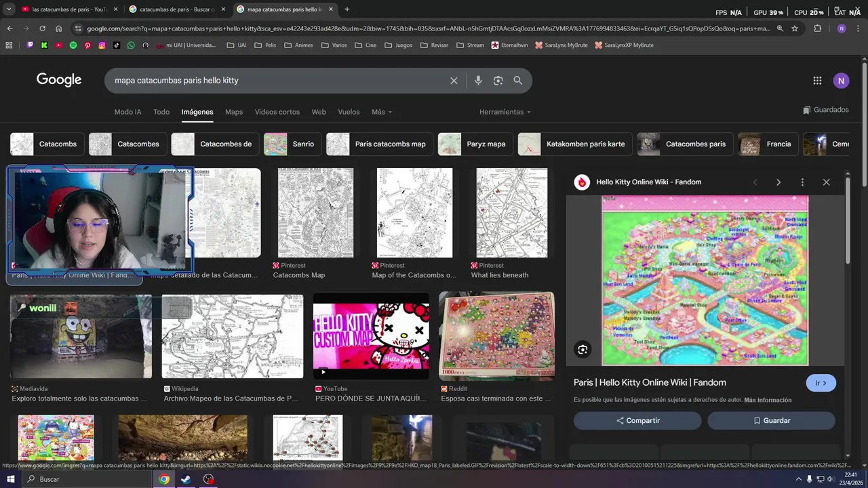
Task: Search by image with the Lens camera icon
Action: (x=498, y=81)
